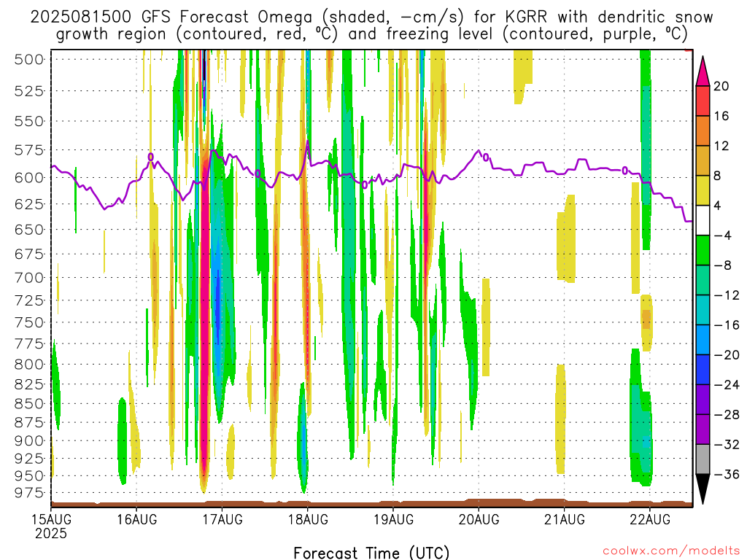
Task: Click the chart title mentioning KGRR
Action: [x=371, y=26]
